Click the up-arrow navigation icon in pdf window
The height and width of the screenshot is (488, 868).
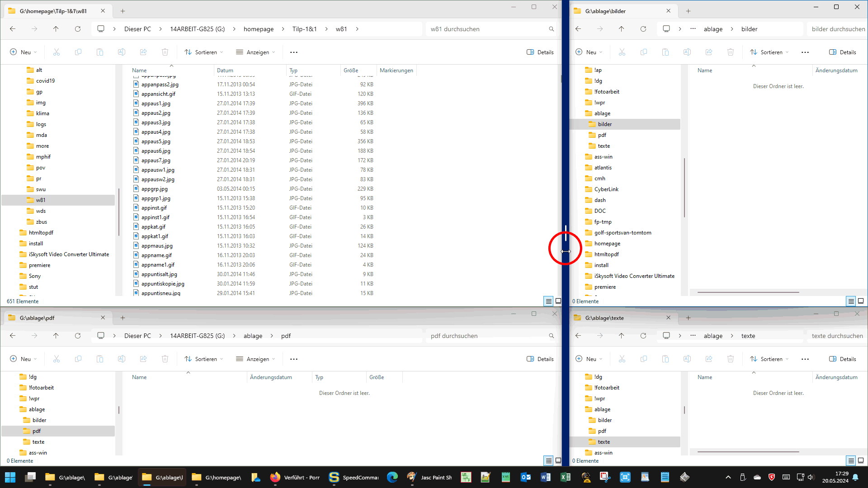pyautogui.click(x=56, y=336)
